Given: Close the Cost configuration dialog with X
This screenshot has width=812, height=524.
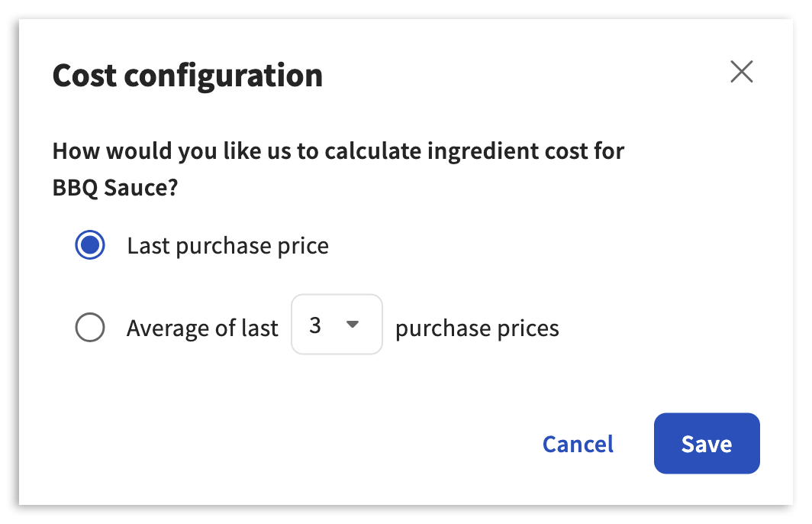Looking at the screenshot, I should pos(741,72).
